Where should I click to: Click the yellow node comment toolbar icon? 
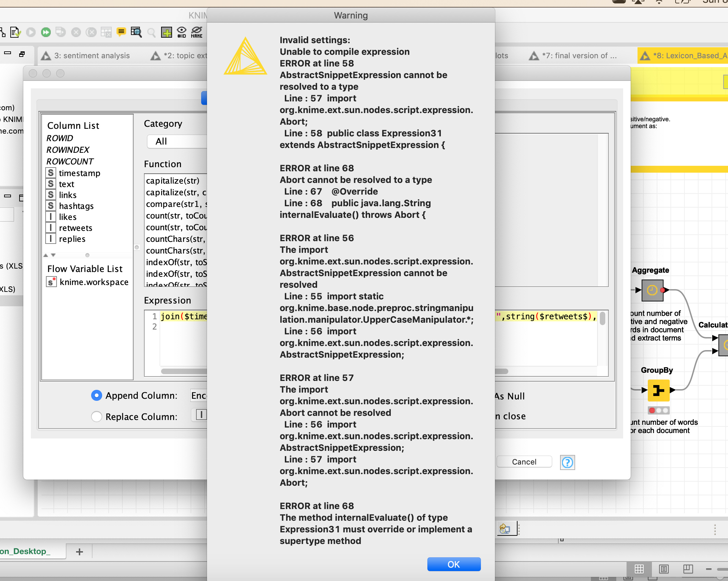pyautogui.click(x=121, y=32)
